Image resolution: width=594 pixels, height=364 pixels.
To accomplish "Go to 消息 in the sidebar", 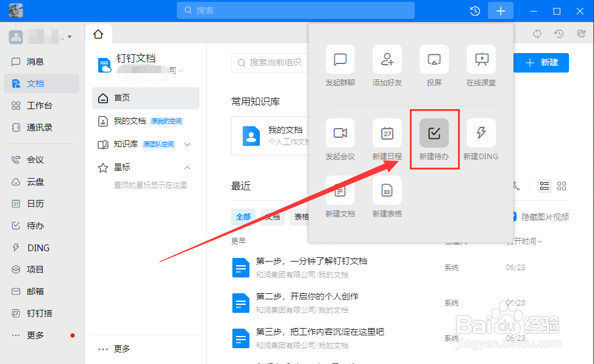I will pos(34,62).
